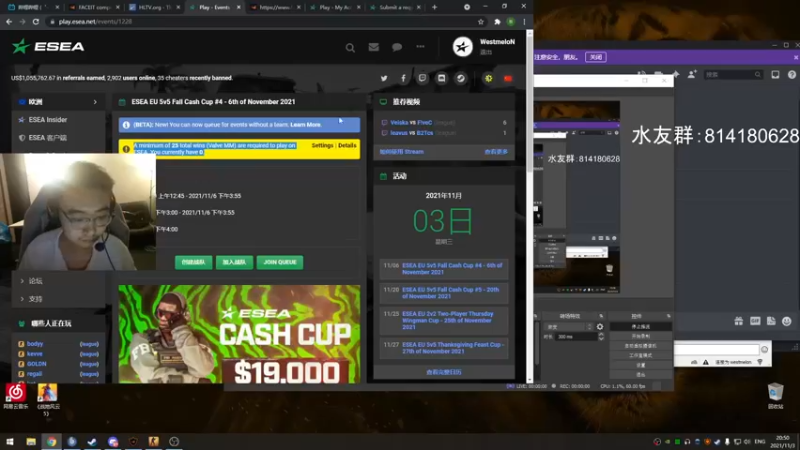Open the ESEA Twitch icon
The image size is (800, 450).
[x=422, y=78]
